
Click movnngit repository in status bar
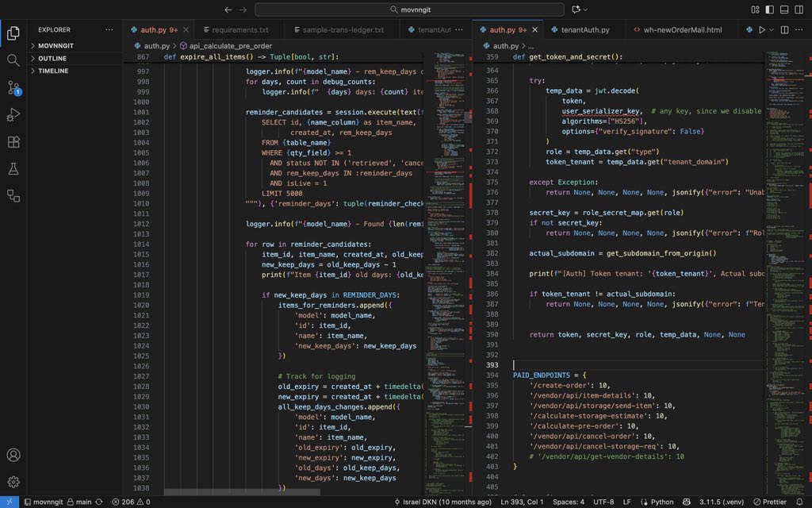44,502
